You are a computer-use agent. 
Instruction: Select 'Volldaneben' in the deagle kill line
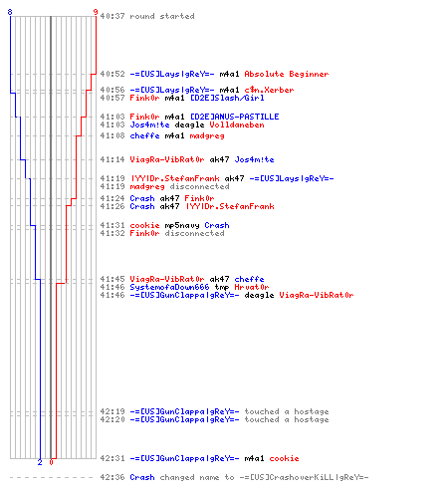[x=237, y=124]
